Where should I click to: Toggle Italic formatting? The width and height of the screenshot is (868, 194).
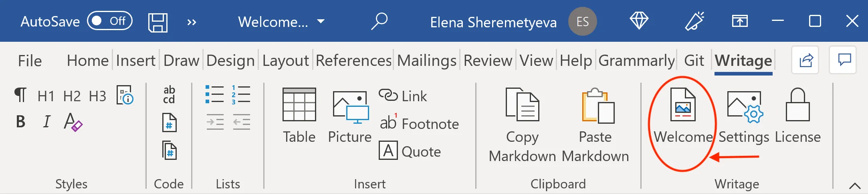point(46,121)
